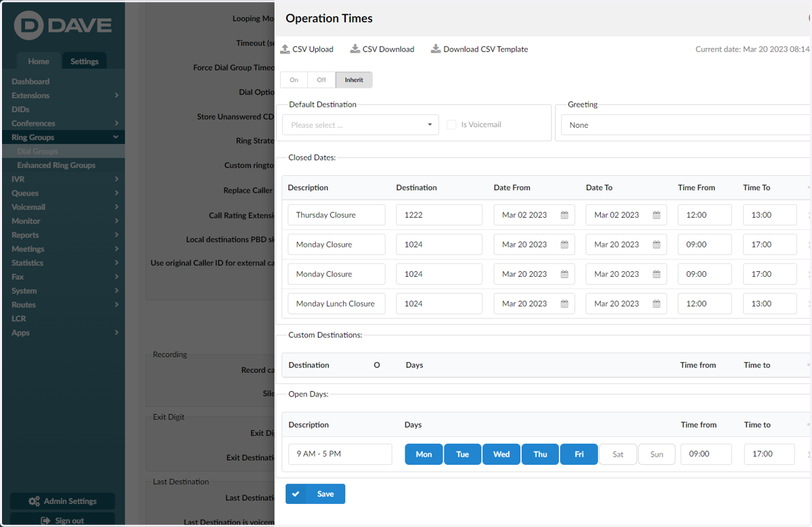Image resolution: width=812 pixels, height=527 pixels.
Task: Click the Sign out arrow icon
Action: [x=46, y=521]
